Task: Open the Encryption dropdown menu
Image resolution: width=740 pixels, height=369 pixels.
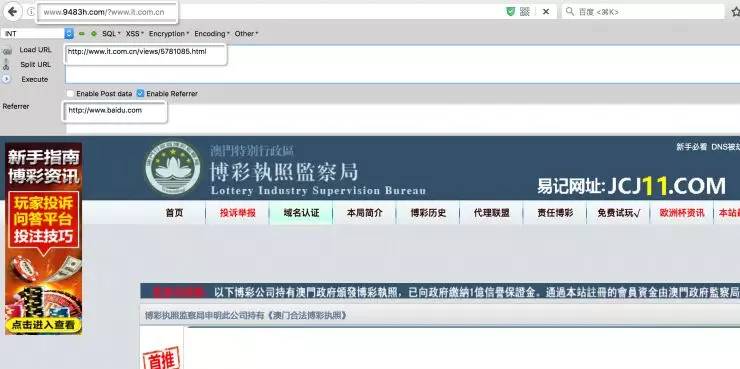Action: click(x=168, y=34)
